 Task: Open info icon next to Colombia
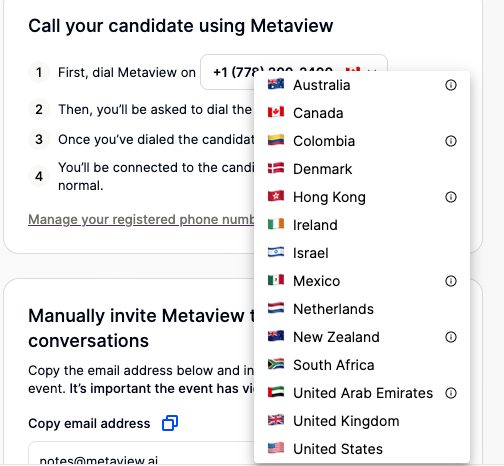pos(451,141)
